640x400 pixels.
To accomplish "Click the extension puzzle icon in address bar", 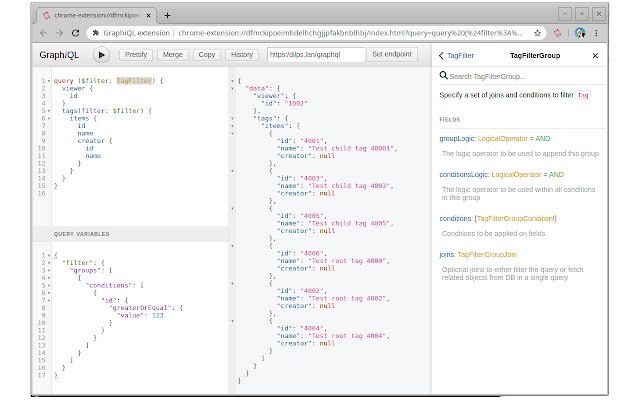I will pos(96,33).
